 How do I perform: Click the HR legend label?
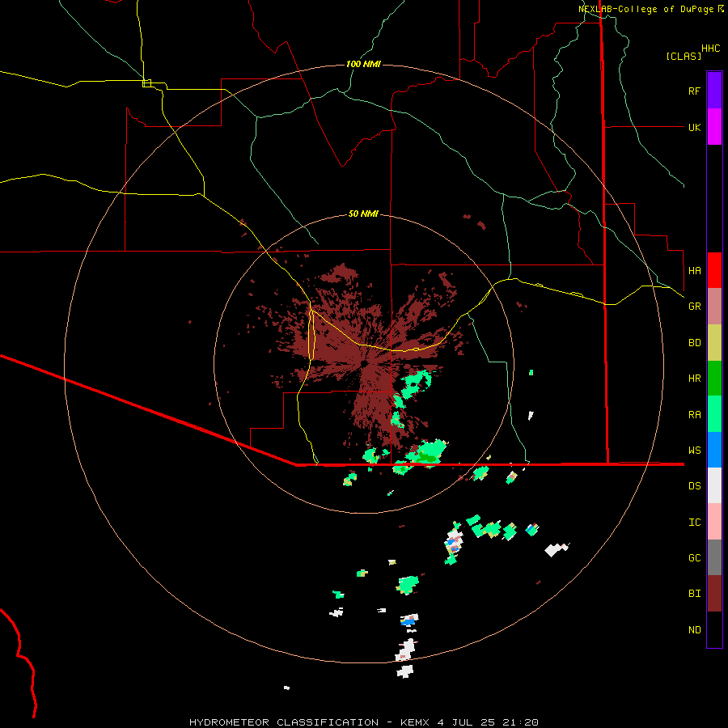click(694, 379)
